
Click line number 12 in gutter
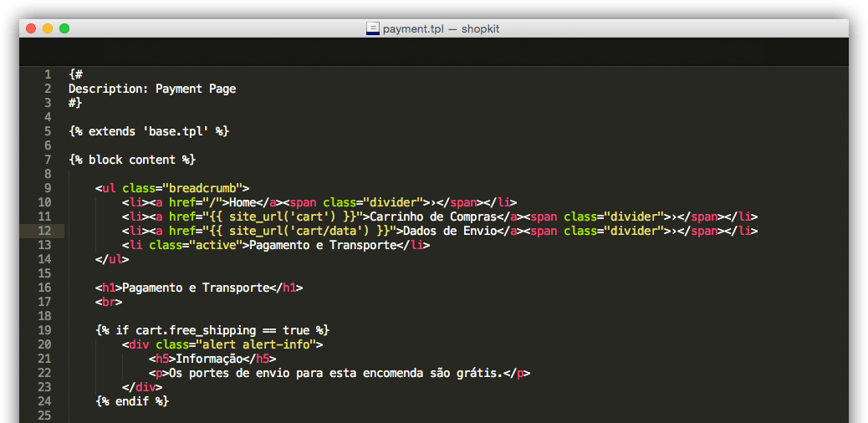(x=45, y=231)
